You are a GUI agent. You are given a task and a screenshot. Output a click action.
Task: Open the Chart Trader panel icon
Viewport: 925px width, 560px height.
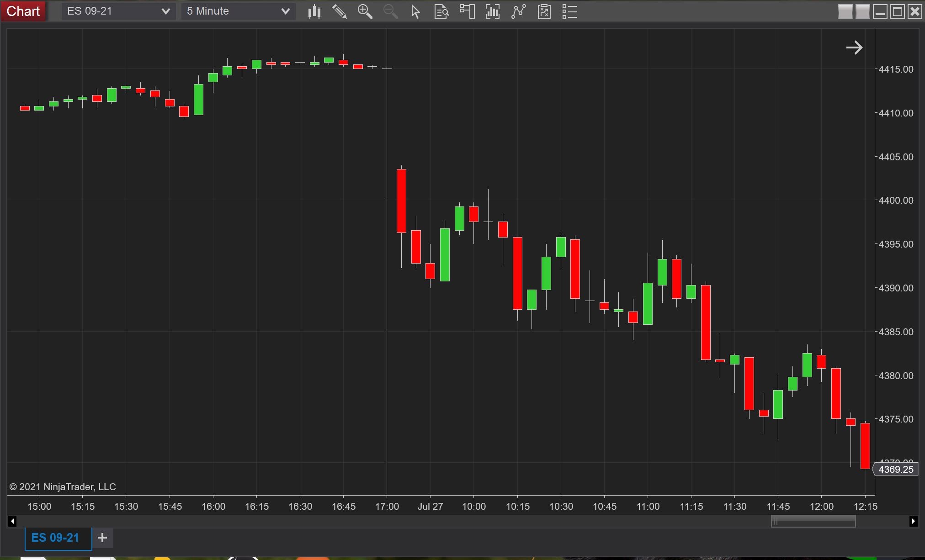[x=467, y=11]
